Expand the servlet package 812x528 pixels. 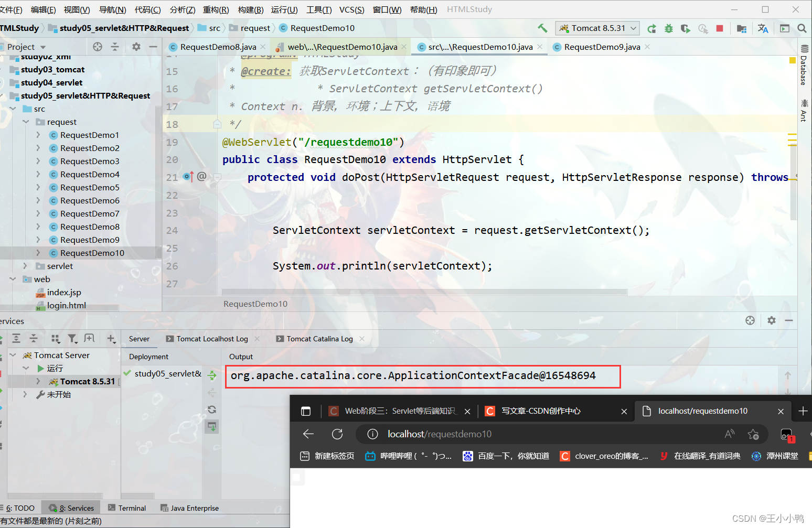click(x=26, y=266)
